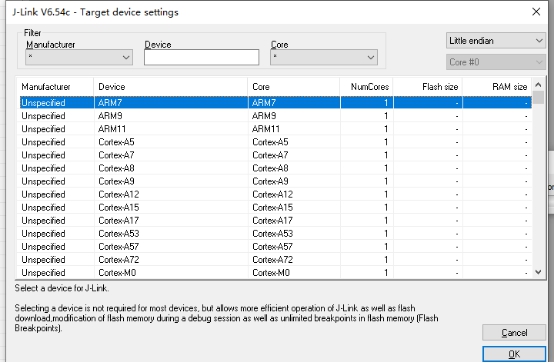Click the Device filter text field

coord(201,57)
